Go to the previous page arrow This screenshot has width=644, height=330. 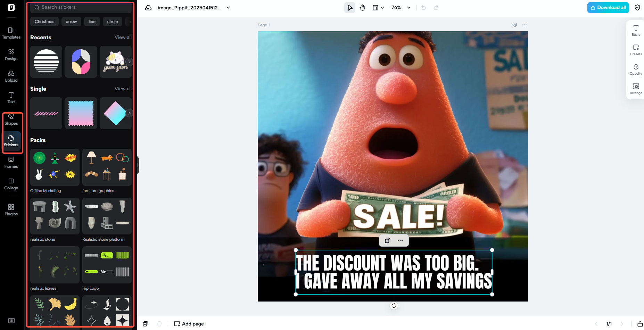pos(596,324)
